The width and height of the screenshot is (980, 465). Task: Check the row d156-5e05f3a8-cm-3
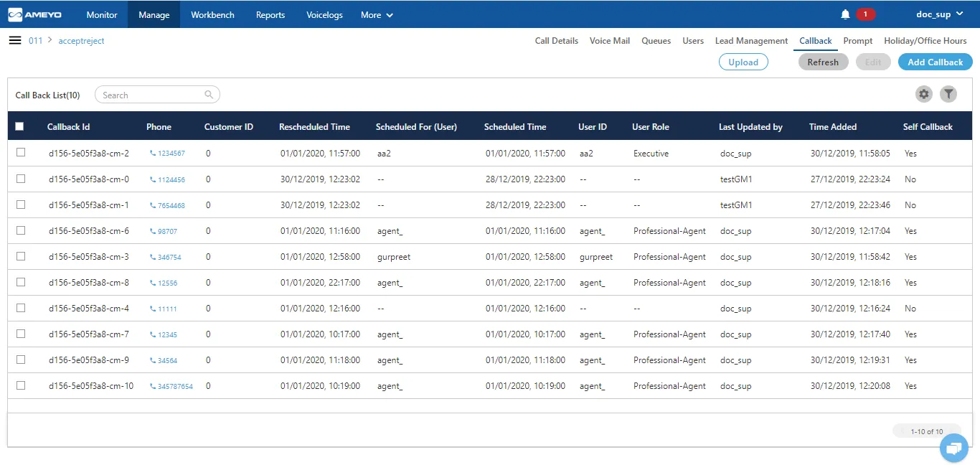pos(21,255)
